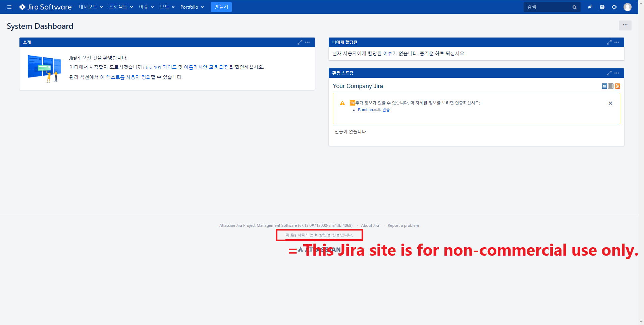Click the Jira welcome illustration

(x=44, y=68)
